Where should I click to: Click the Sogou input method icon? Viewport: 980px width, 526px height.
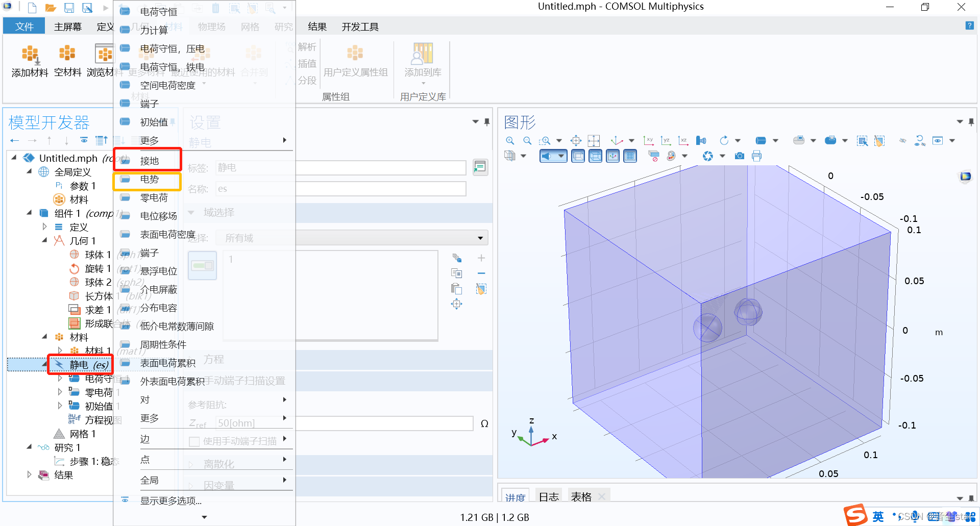click(x=855, y=515)
